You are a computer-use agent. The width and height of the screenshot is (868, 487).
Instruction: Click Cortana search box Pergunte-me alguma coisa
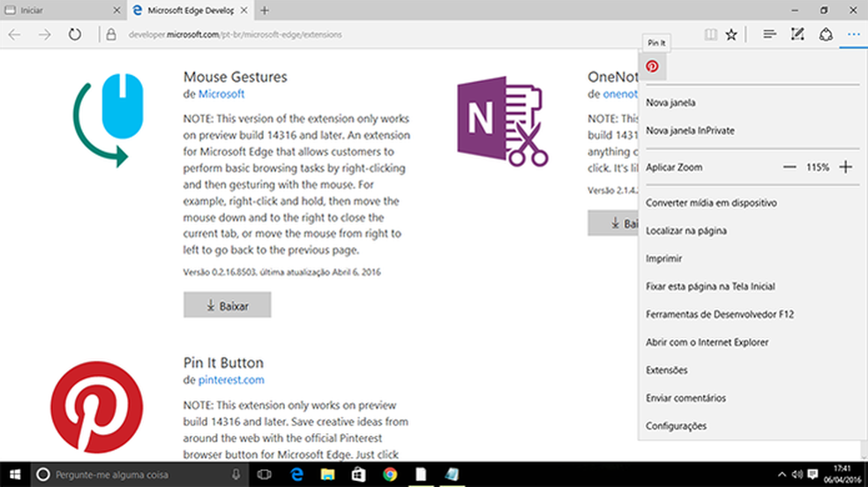pos(138,475)
